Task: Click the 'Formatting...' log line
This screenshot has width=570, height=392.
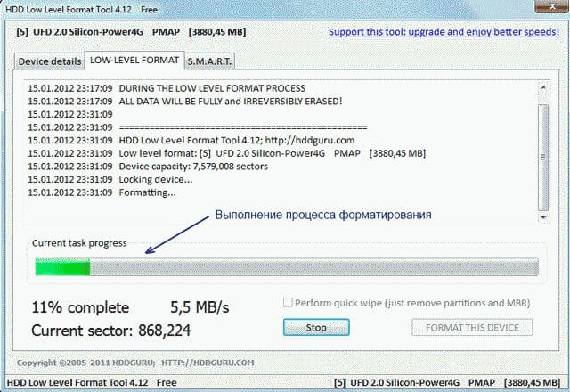Action: (x=102, y=192)
